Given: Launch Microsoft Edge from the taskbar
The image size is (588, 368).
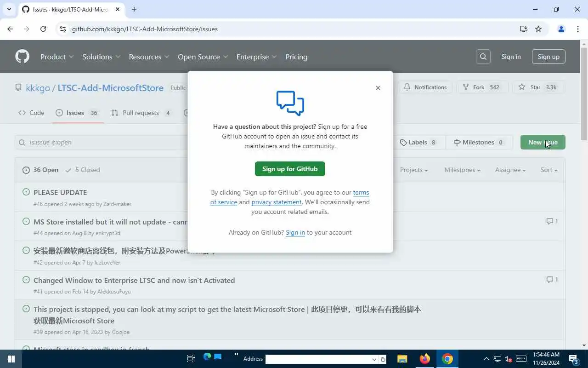Looking at the screenshot, I should [207, 357].
